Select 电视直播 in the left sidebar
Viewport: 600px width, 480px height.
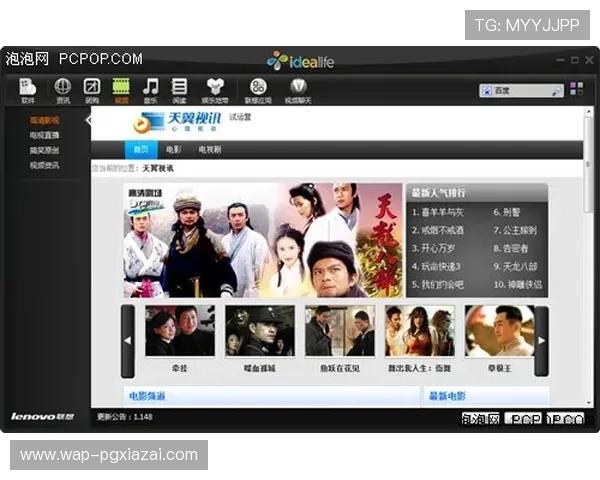pos(44,134)
